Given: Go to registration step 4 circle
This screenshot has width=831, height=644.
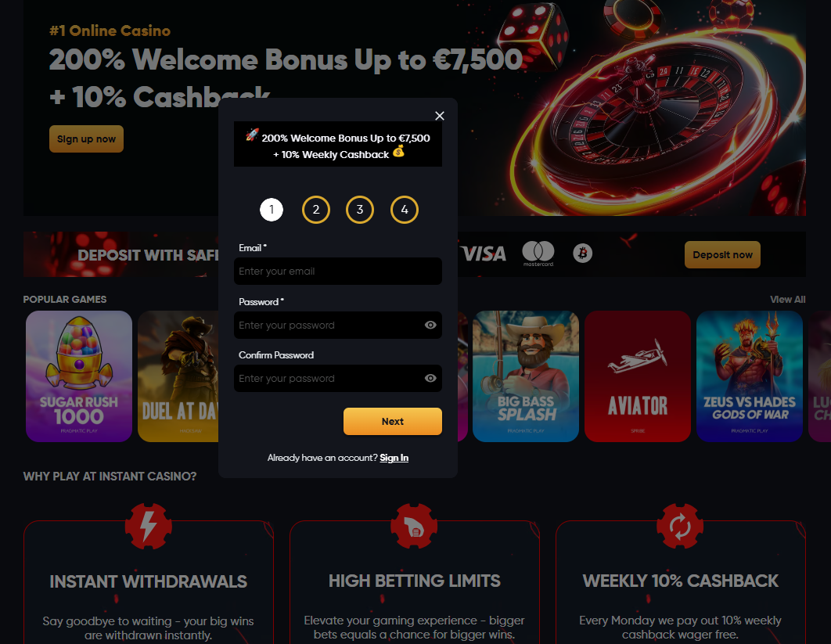Looking at the screenshot, I should click(x=405, y=210).
